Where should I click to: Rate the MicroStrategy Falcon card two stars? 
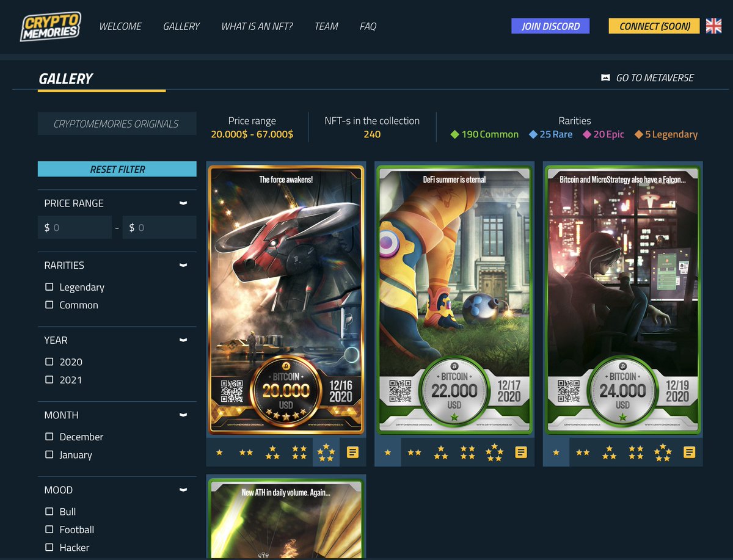(583, 453)
